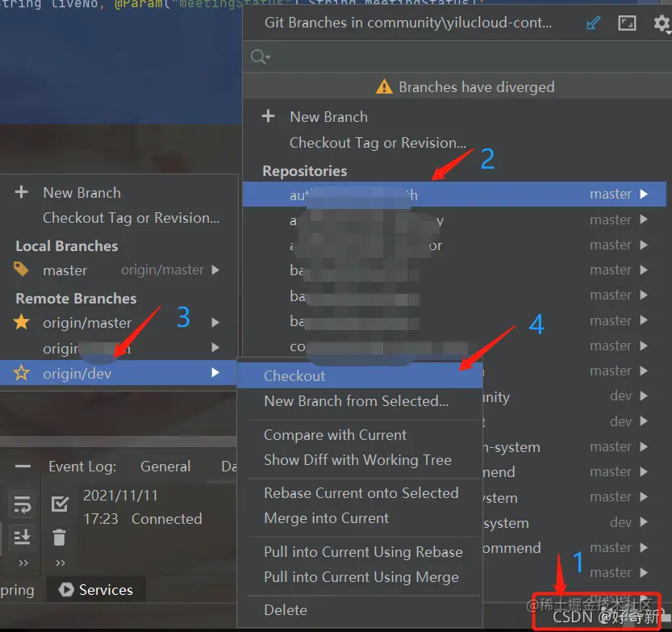Click the 'Branches have diverged' notice
Screen dimensions: 672x632
pyautogui.click(x=477, y=87)
